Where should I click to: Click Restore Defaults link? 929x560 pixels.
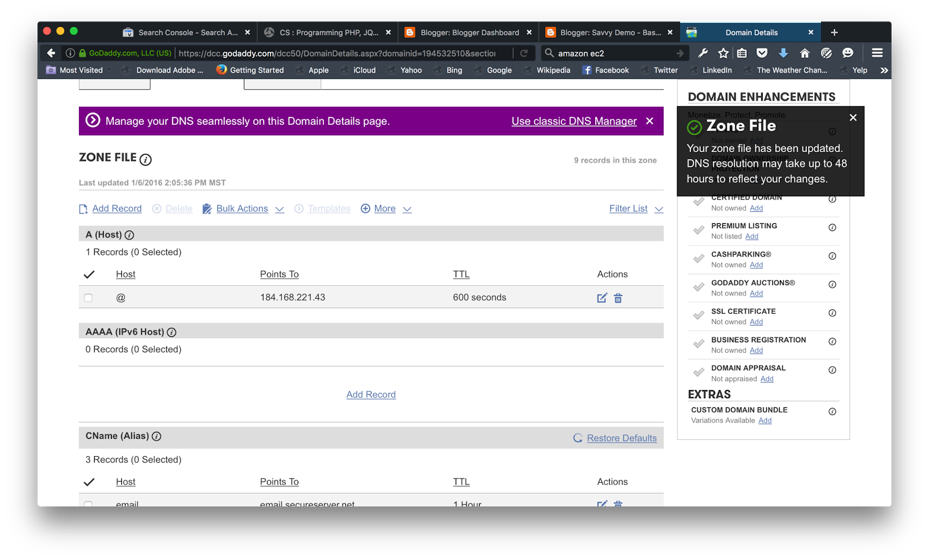click(x=621, y=438)
